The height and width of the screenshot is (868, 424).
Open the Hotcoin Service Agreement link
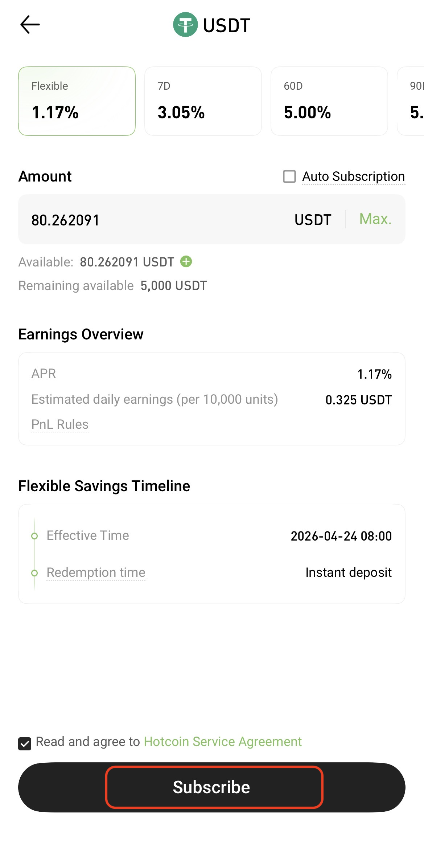223,742
